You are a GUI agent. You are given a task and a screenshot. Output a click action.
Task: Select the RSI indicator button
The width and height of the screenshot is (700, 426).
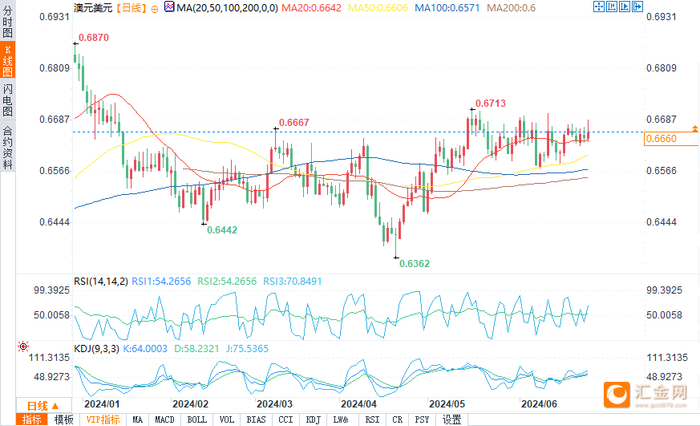(x=372, y=420)
